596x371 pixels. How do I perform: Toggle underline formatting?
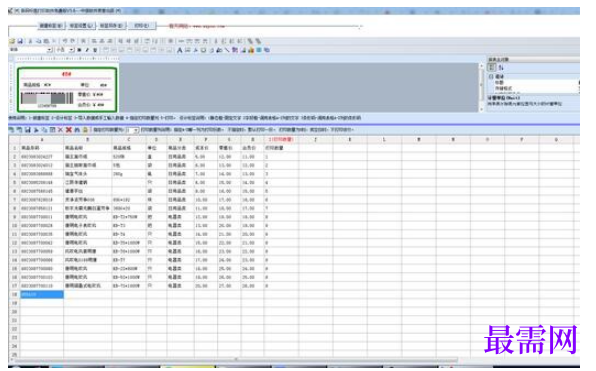click(x=95, y=50)
